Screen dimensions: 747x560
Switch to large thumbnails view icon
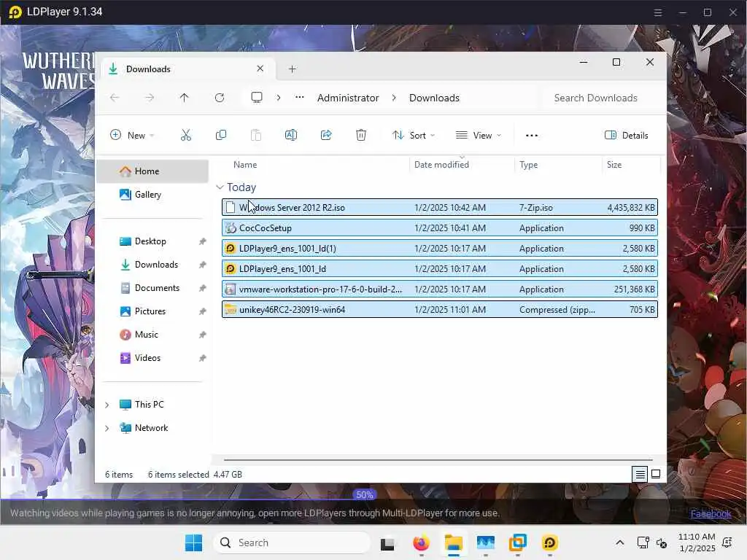coord(656,474)
